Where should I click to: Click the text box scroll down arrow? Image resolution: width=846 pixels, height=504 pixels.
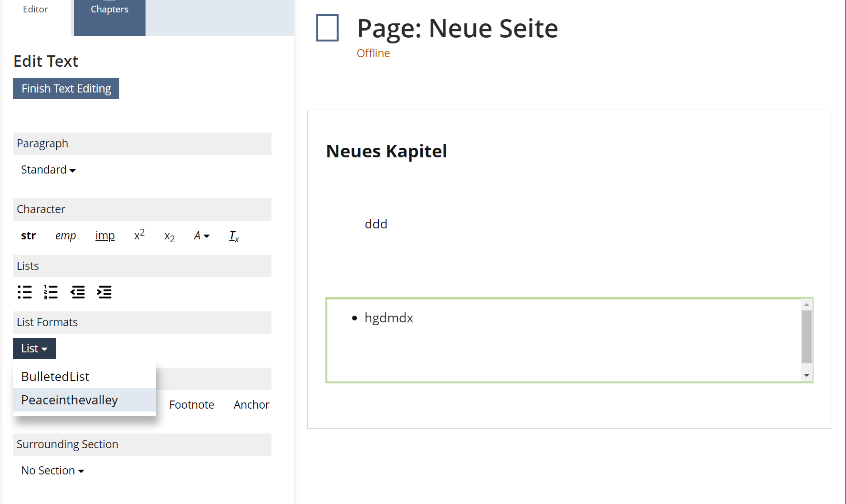[806, 375]
